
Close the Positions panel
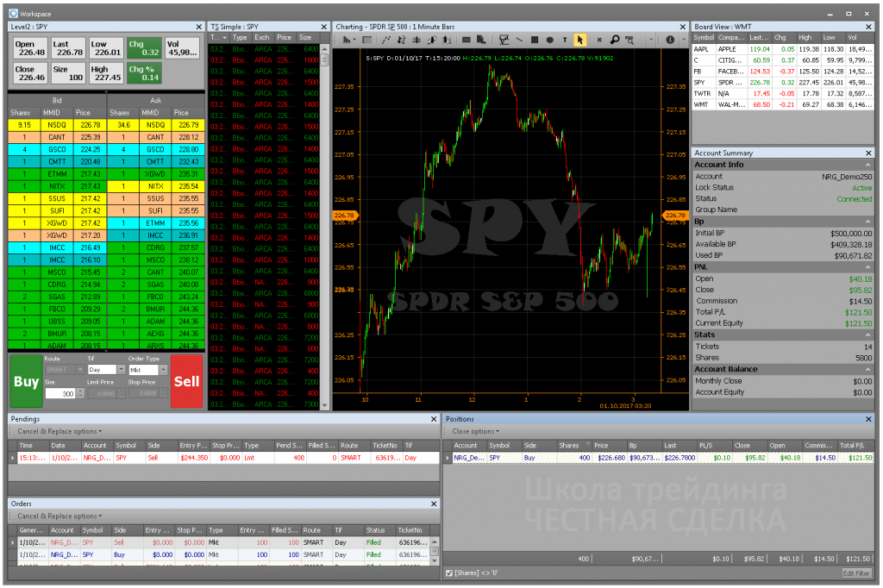coord(868,419)
